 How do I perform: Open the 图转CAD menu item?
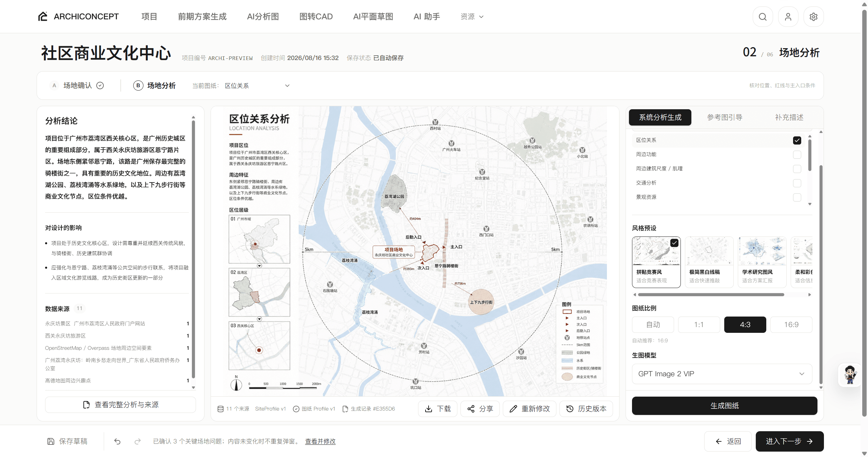point(316,17)
